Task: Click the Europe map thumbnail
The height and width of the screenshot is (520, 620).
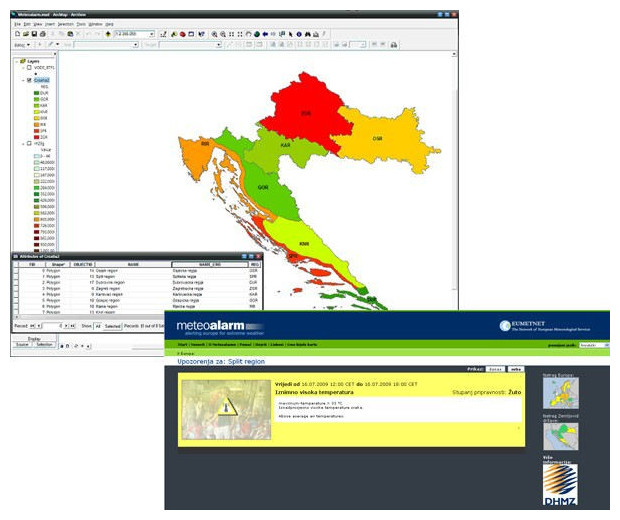Action: pyautogui.click(x=561, y=393)
